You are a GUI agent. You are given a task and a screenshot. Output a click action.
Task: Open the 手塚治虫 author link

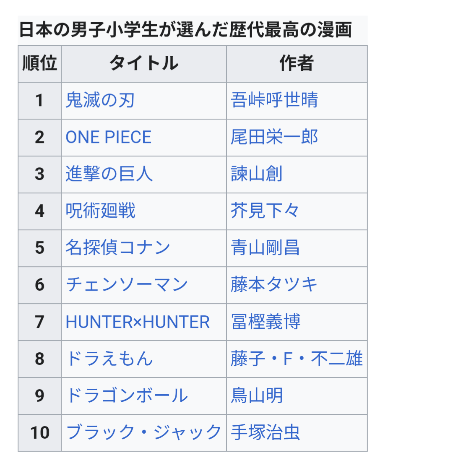pyautogui.click(x=266, y=433)
